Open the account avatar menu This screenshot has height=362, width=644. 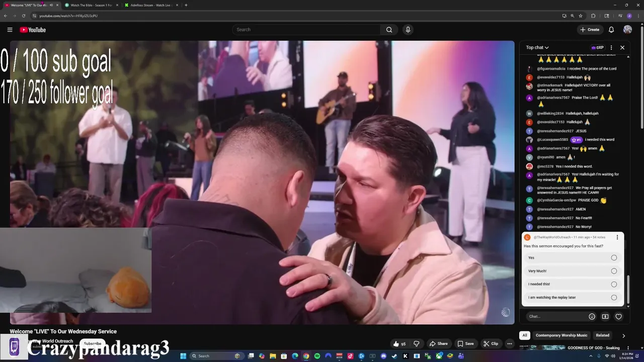pos(627,30)
